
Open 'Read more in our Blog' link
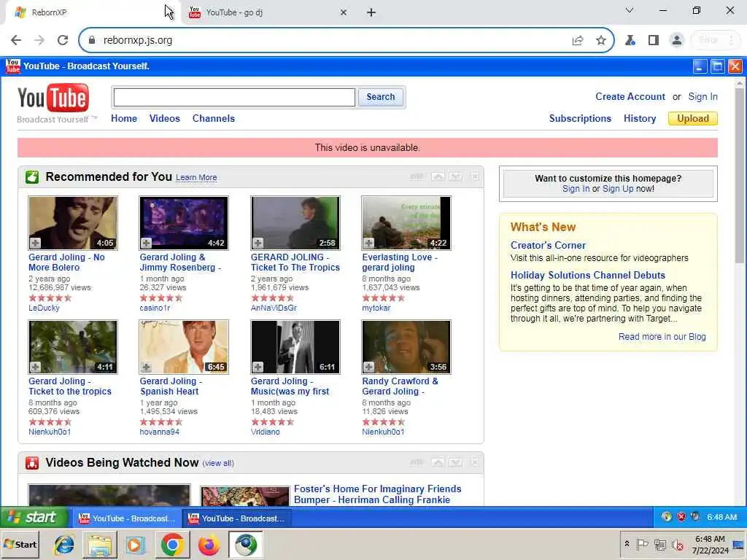click(x=662, y=337)
